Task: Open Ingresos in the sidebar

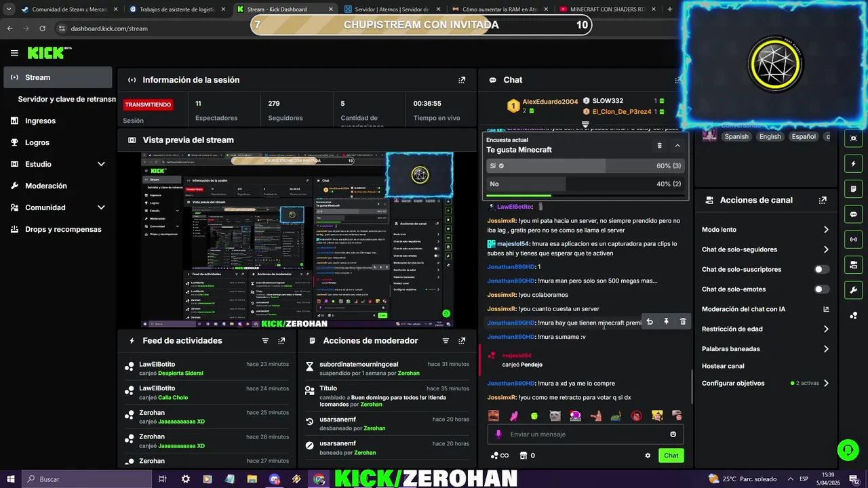Action: [x=58, y=121]
